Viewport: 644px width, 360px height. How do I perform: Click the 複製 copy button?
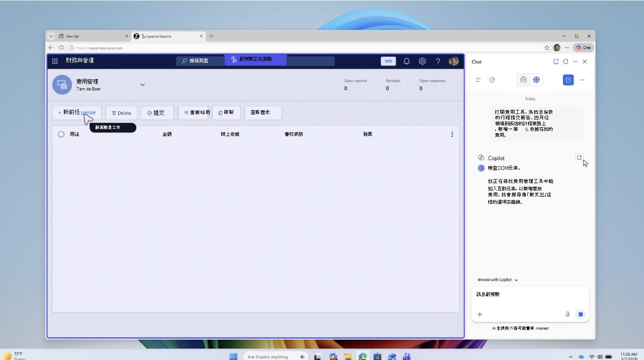(x=226, y=113)
